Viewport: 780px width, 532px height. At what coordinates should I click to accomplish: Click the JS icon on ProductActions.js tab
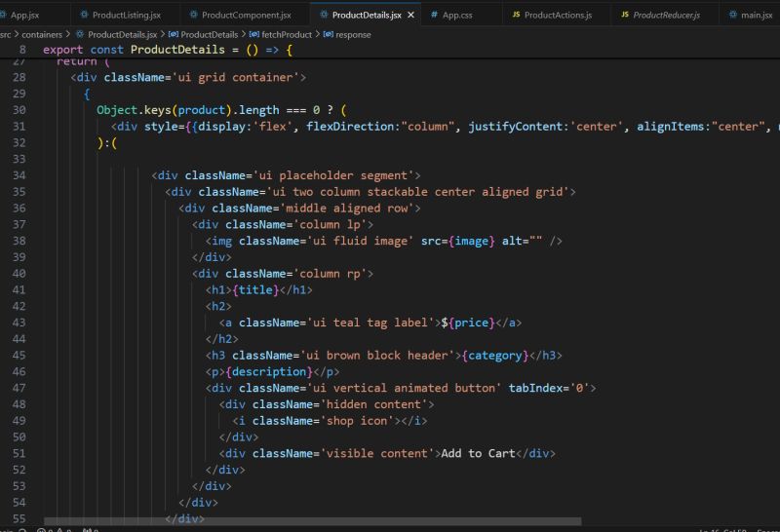pos(516,15)
